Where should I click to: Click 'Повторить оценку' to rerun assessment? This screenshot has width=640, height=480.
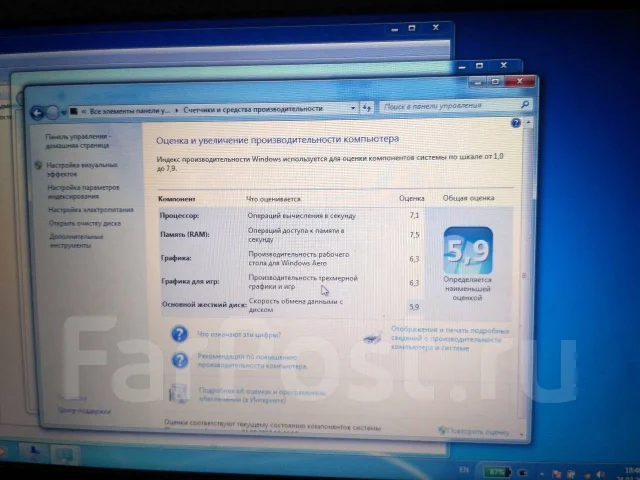pos(478,431)
